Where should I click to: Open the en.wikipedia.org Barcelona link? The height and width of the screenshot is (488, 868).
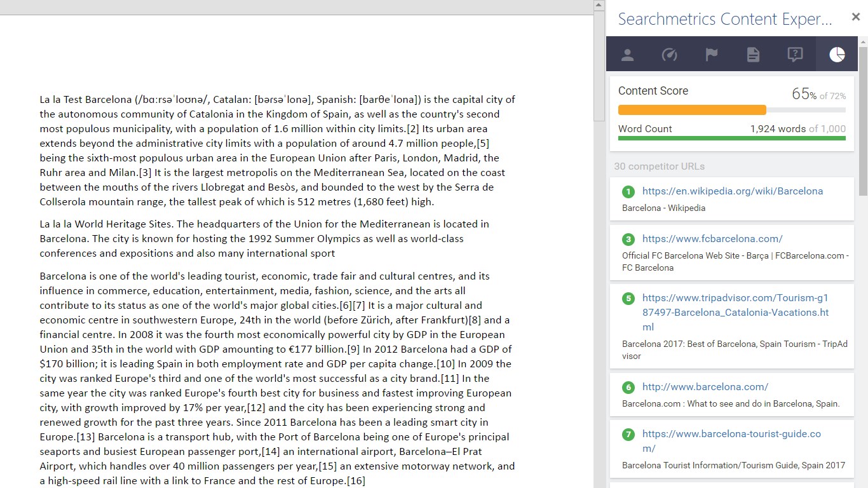point(733,191)
